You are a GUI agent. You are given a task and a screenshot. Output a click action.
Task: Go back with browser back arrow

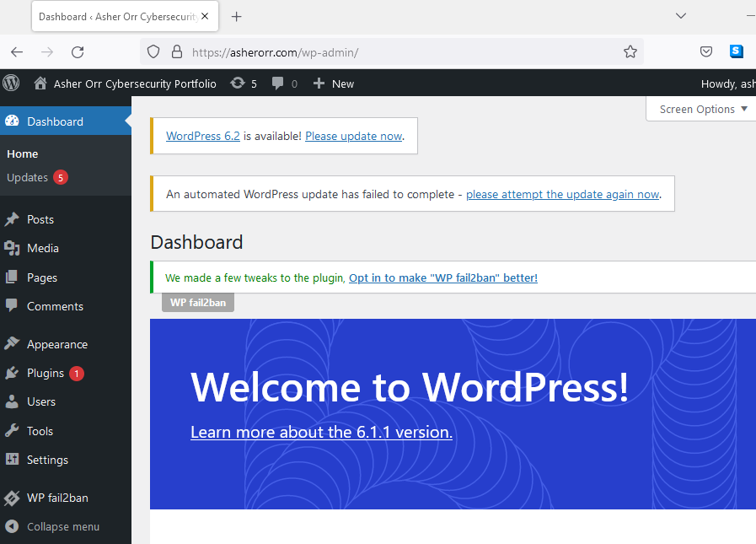click(17, 52)
